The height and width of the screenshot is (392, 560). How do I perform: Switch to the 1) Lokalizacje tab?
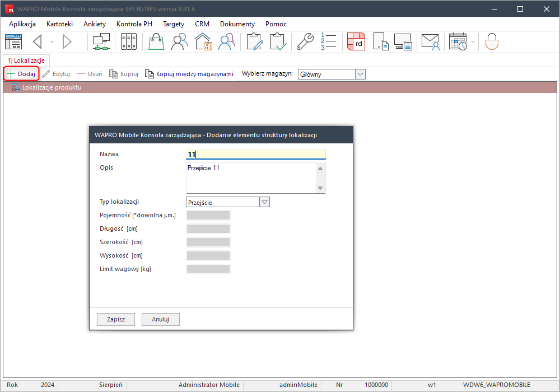point(27,60)
